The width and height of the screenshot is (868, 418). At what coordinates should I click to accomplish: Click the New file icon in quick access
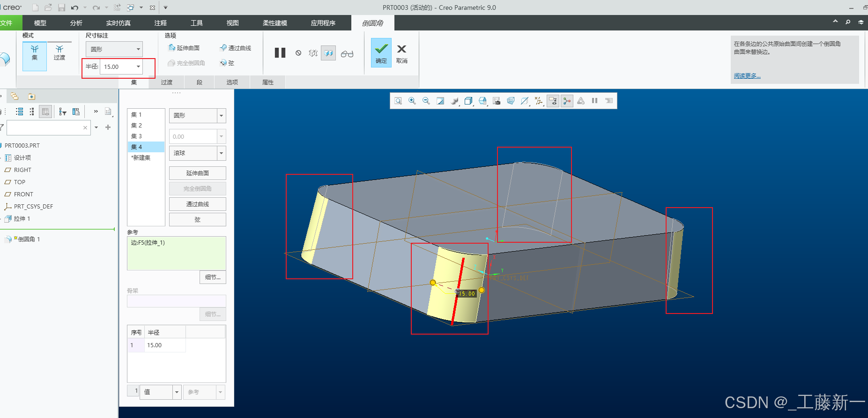click(x=36, y=7)
